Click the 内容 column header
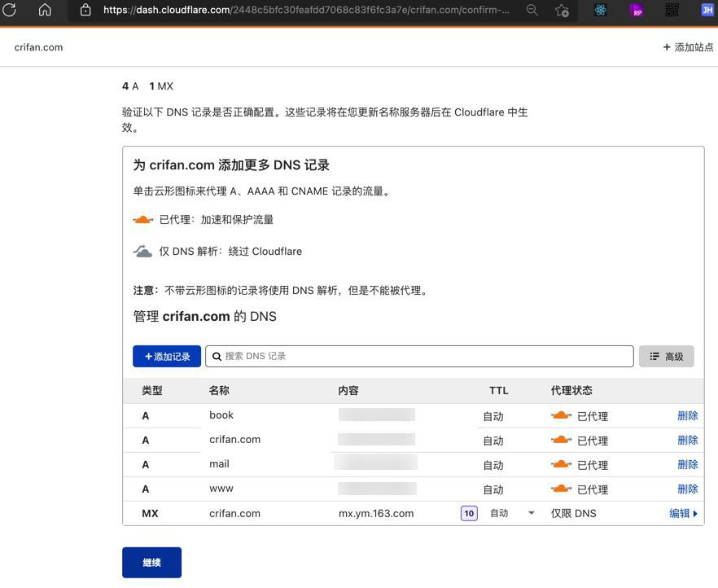The width and height of the screenshot is (718, 588). point(348,391)
